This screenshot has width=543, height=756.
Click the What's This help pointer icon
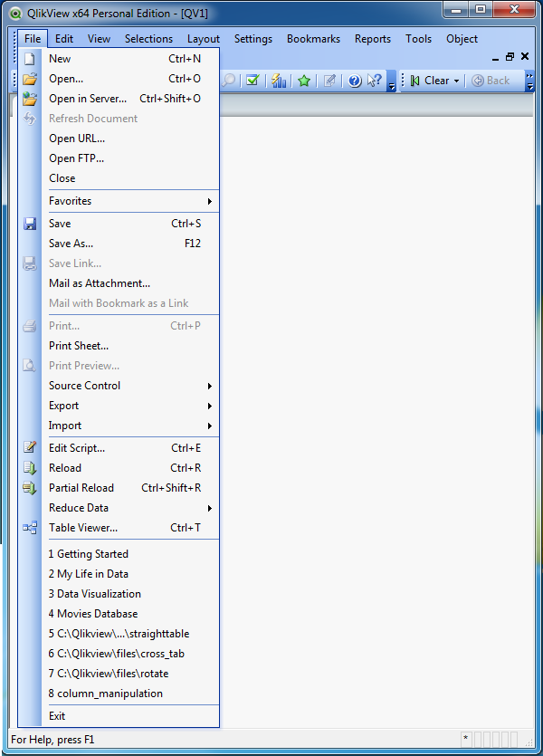(x=375, y=81)
